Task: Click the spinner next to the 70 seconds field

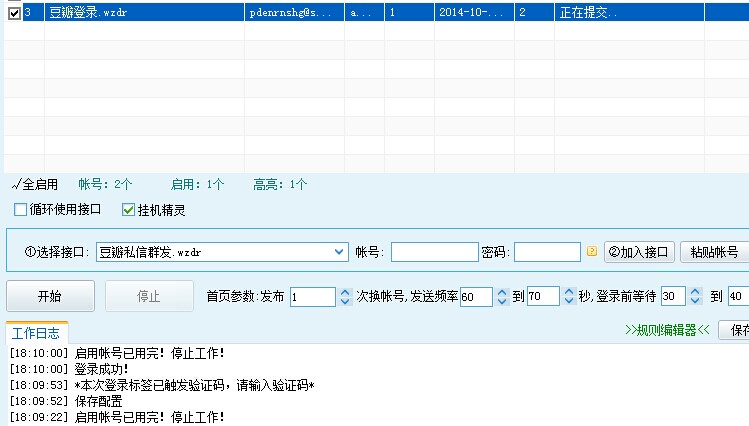Action: (567, 296)
